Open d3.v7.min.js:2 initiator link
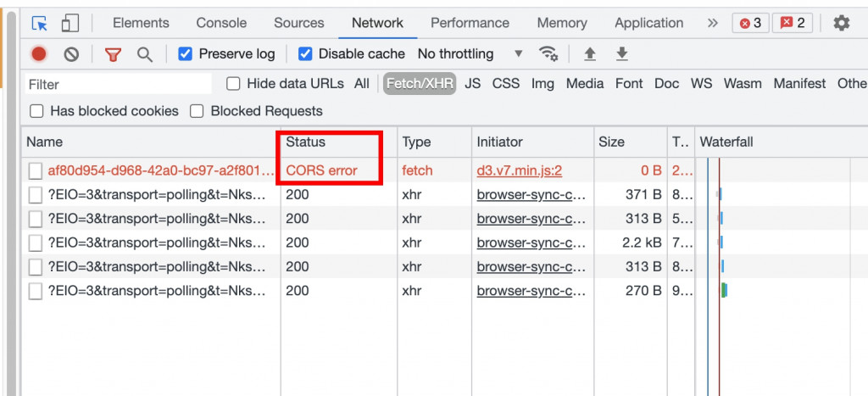Viewport: 868px width, 396px height. tap(519, 170)
